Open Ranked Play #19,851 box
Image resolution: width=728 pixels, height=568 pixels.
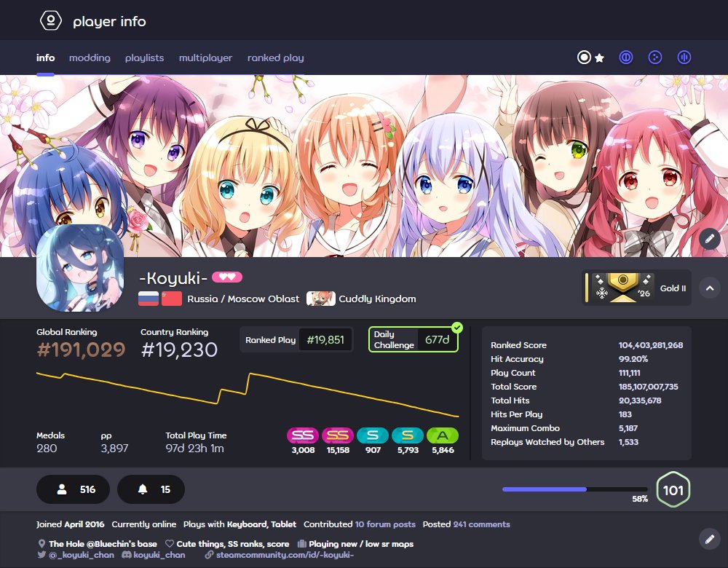point(296,340)
